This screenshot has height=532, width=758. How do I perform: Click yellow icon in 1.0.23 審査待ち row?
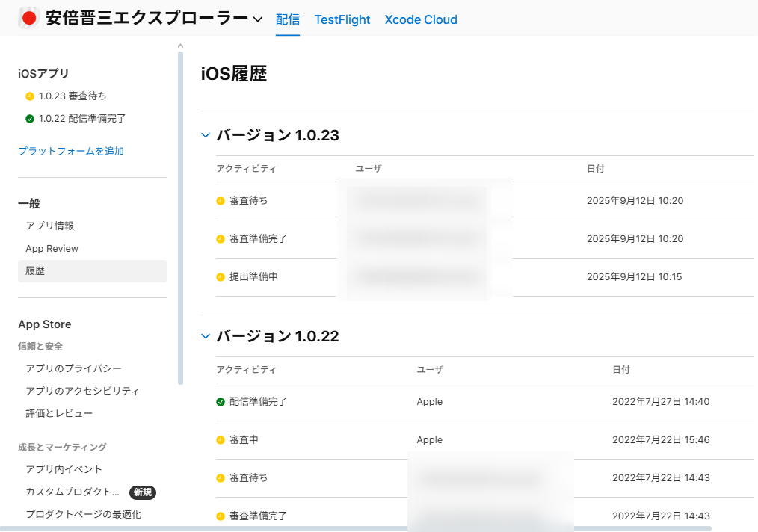point(221,200)
